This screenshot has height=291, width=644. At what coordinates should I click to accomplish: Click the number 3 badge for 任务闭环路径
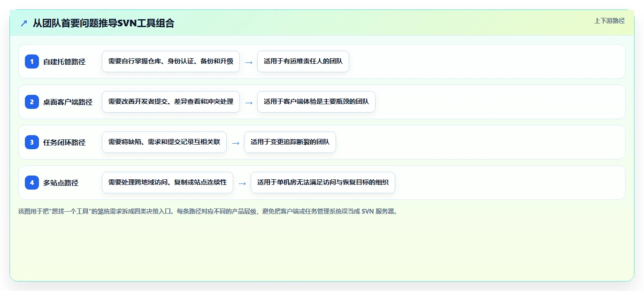tap(32, 142)
